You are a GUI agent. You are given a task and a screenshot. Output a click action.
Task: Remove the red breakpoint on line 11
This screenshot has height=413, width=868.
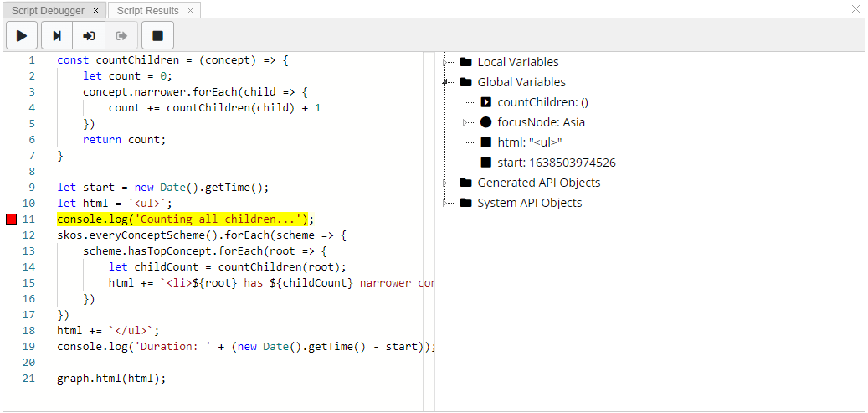click(x=11, y=219)
